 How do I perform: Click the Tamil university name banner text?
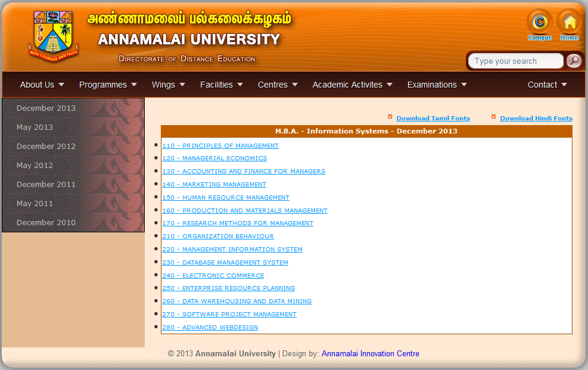click(x=189, y=18)
